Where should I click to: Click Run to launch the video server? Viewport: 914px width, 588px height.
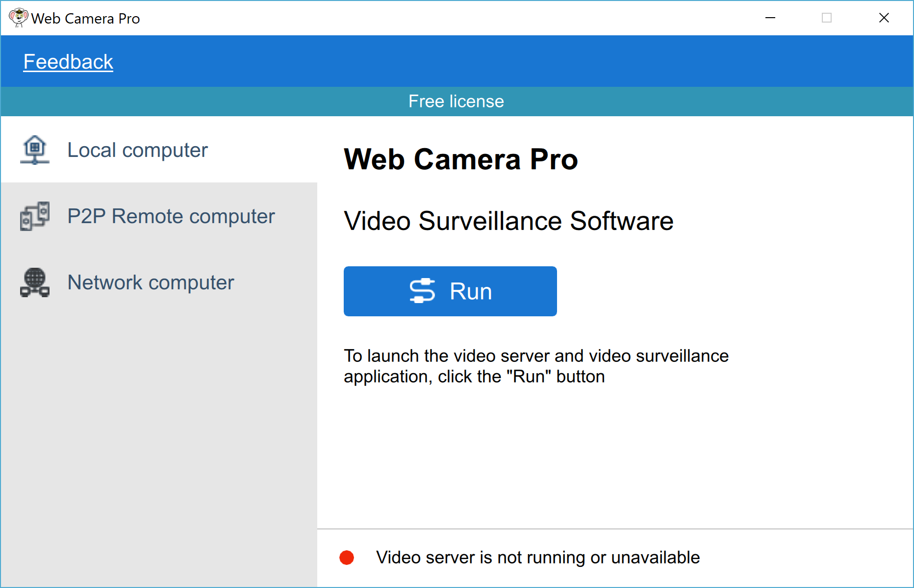450,291
